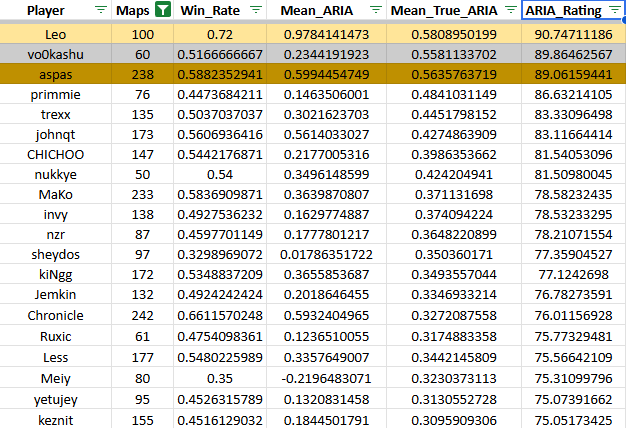626x428 pixels.
Task: Select the nzr player cell
Action: click(x=55, y=234)
